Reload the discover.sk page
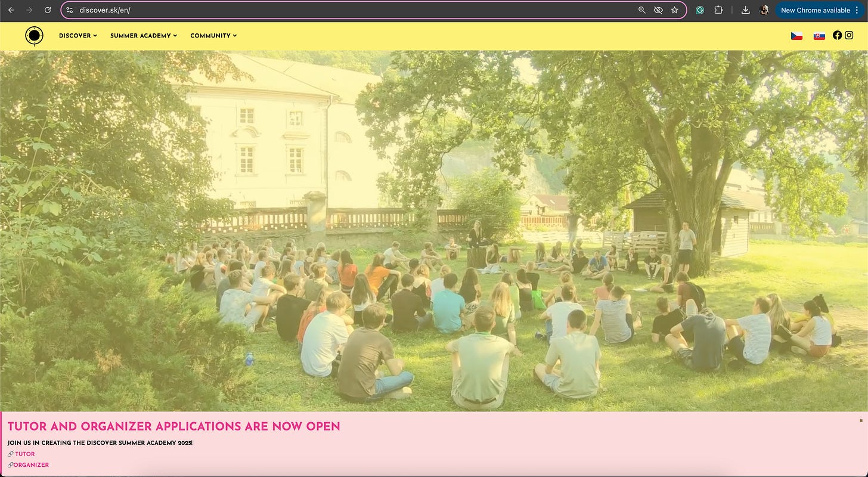Viewport: 868px width, 477px height. coord(48,10)
